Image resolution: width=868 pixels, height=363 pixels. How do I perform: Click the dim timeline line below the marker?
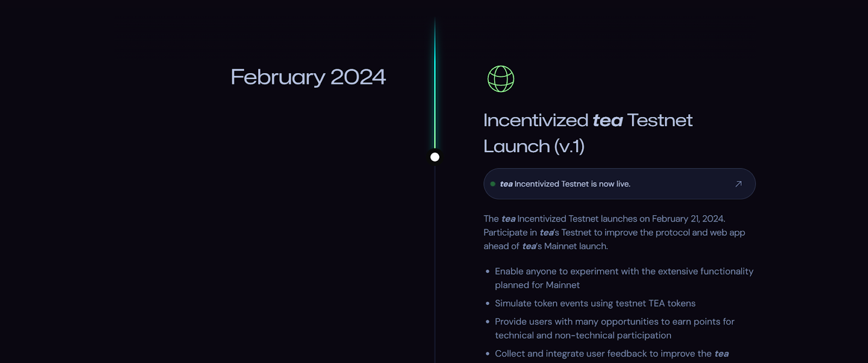click(435, 260)
